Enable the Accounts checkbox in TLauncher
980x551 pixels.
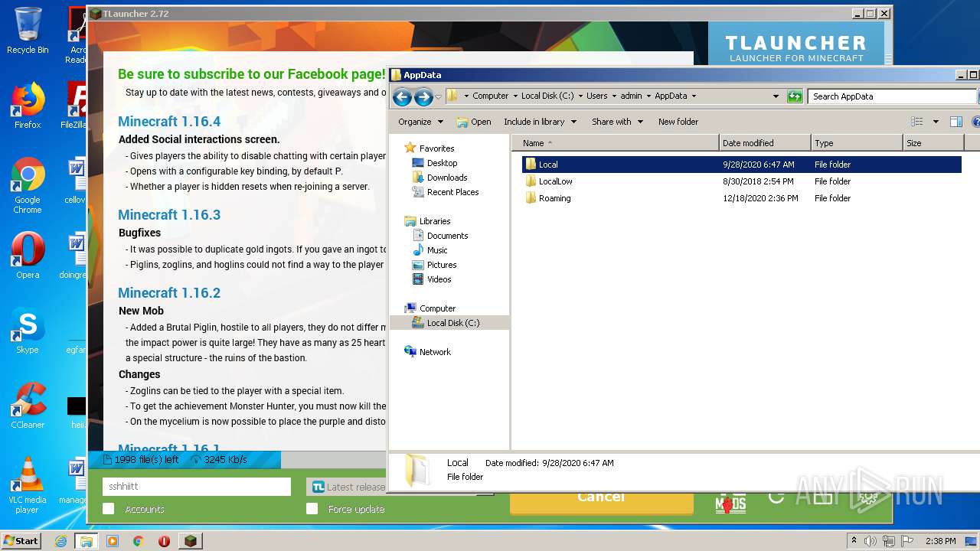point(108,509)
